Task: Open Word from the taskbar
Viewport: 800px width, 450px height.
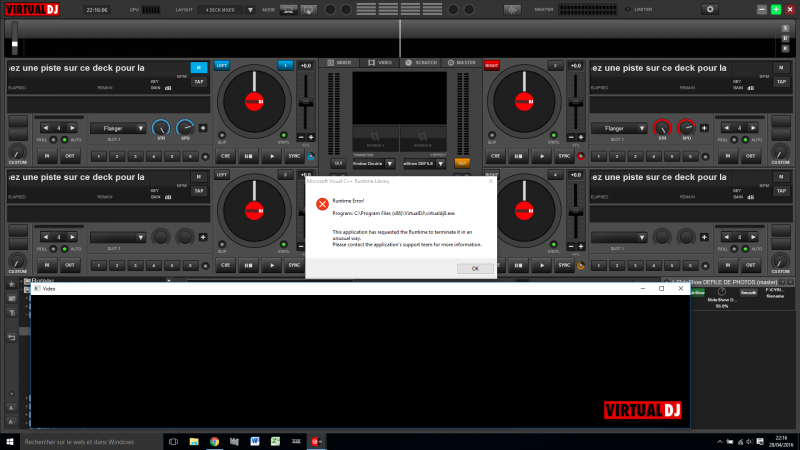Action: click(x=255, y=442)
